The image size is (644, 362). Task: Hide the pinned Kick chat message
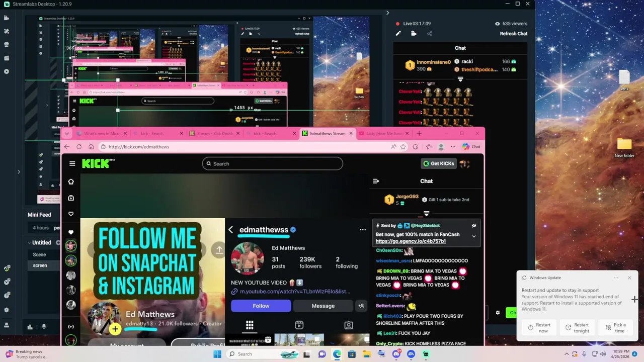[474, 226]
